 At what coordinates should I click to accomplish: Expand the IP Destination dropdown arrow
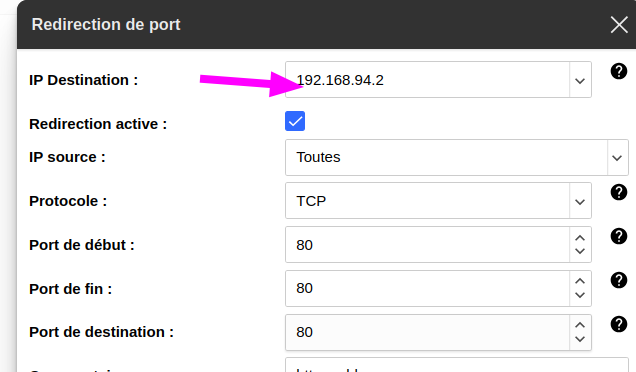click(x=580, y=80)
